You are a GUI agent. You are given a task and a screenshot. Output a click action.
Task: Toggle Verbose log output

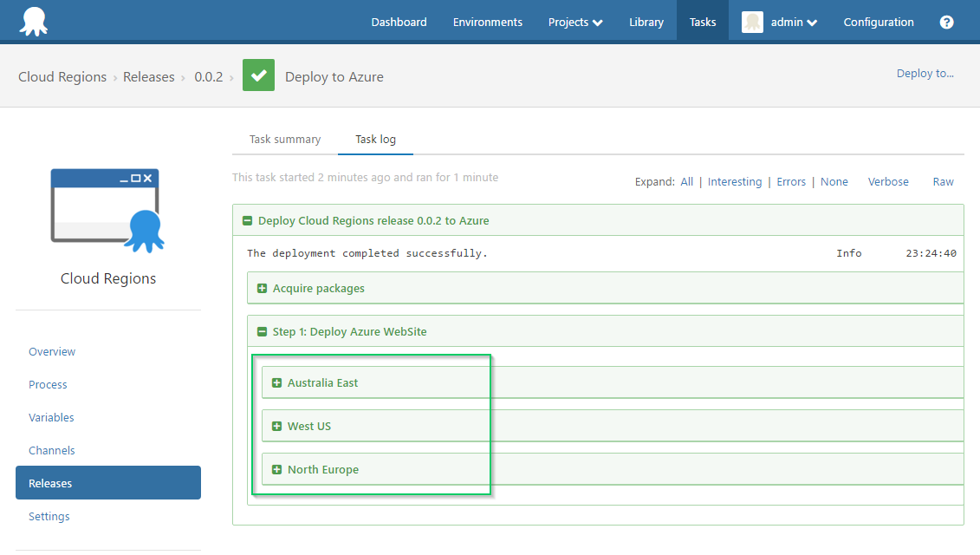(888, 181)
